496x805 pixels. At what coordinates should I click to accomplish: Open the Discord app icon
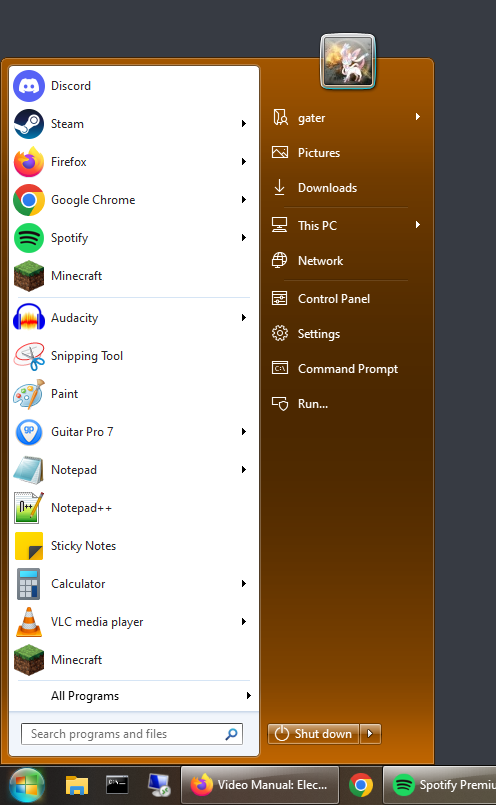coord(29,86)
